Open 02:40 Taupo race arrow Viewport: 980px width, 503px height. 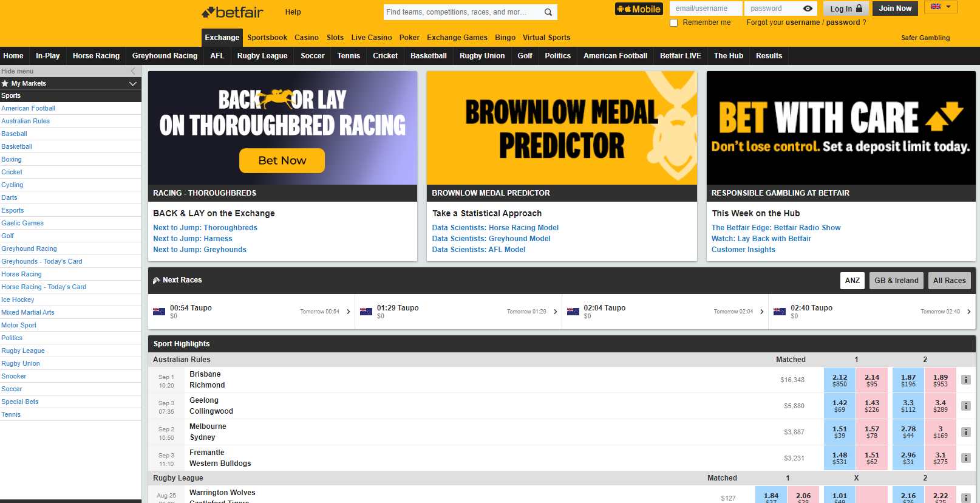(x=969, y=312)
